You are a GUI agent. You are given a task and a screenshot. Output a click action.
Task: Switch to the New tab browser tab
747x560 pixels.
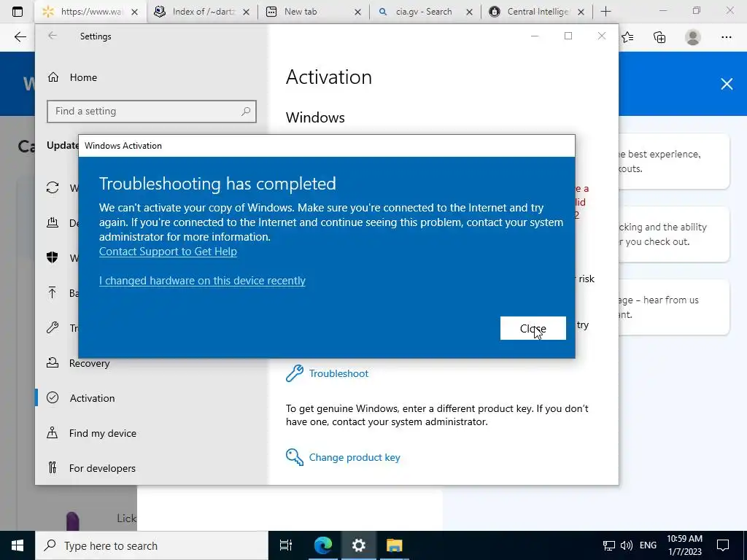tap(314, 12)
